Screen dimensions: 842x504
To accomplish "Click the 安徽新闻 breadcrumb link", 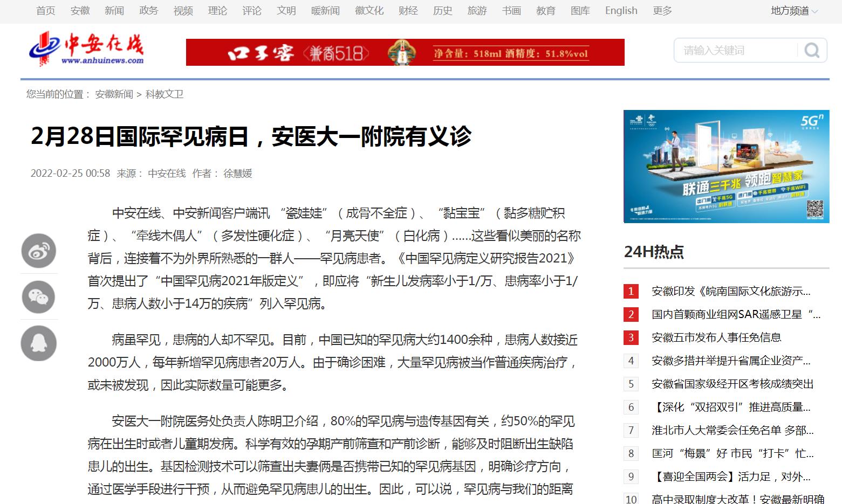I will click(x=114, y=94).
